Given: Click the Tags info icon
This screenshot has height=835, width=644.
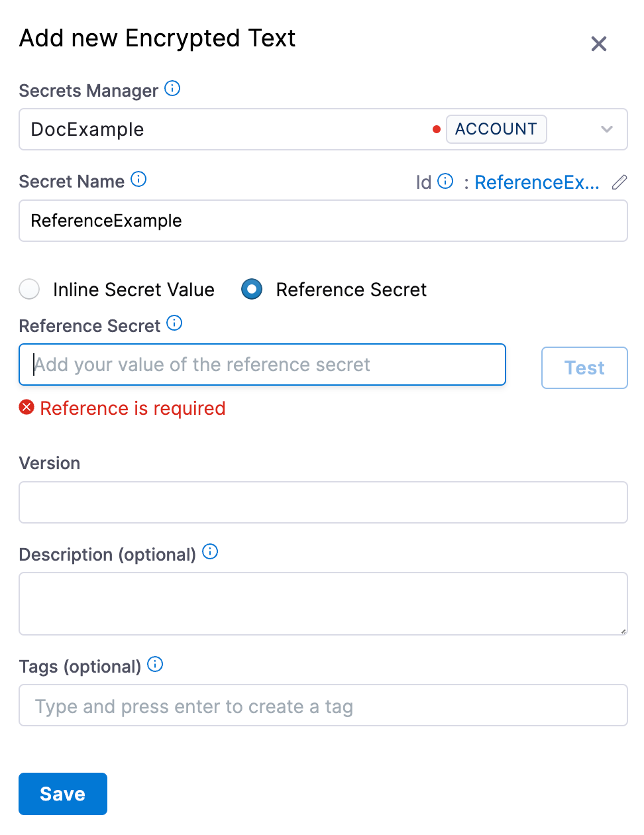Looking at the screenshot, I should [x=155, y=665].
